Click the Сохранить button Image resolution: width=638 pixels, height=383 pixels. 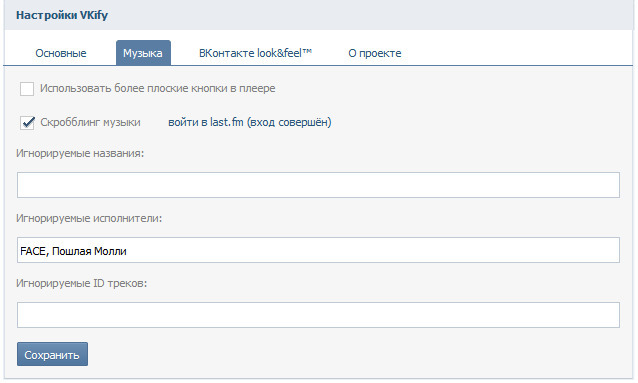point(52,354)
